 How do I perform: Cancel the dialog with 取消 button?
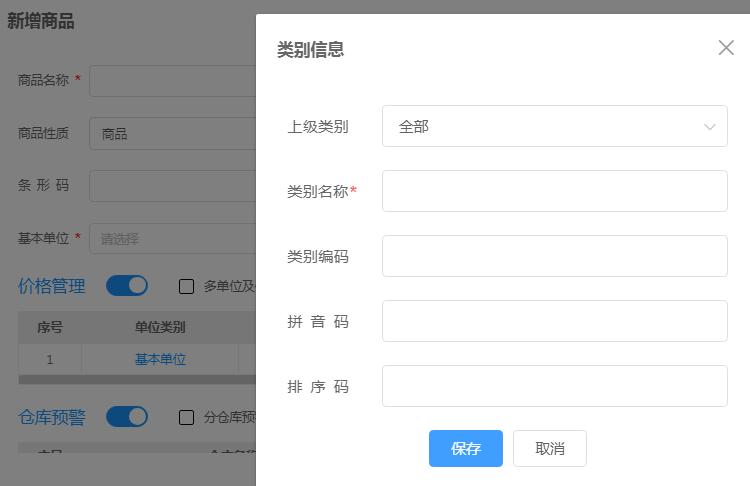(550, 448)
